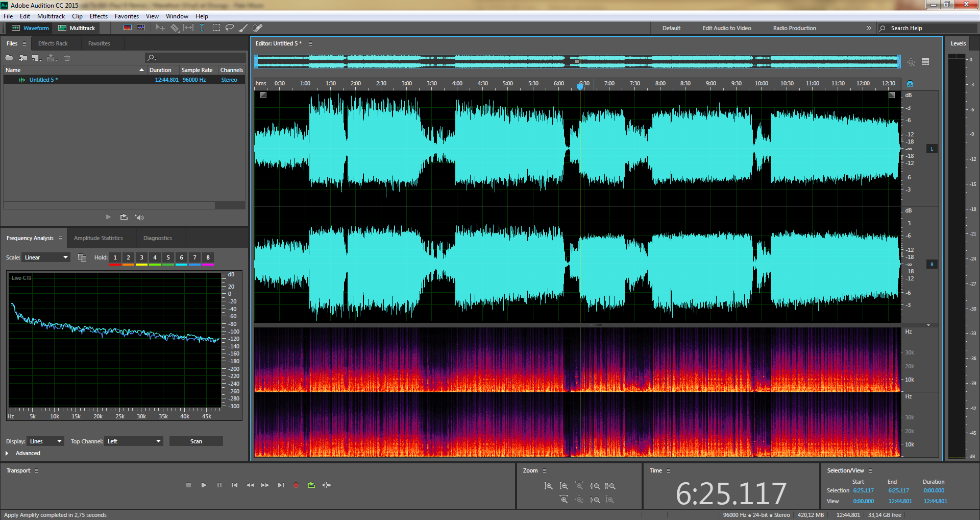Select the Paintbrush Selection tool
The image size is (980, 520).
tap(243, 28)
